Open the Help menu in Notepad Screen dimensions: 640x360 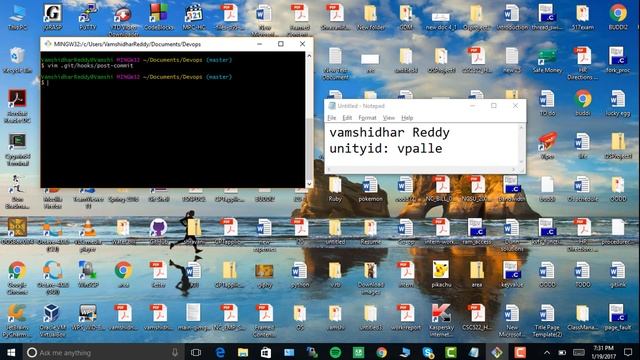[x=407, y=118]
